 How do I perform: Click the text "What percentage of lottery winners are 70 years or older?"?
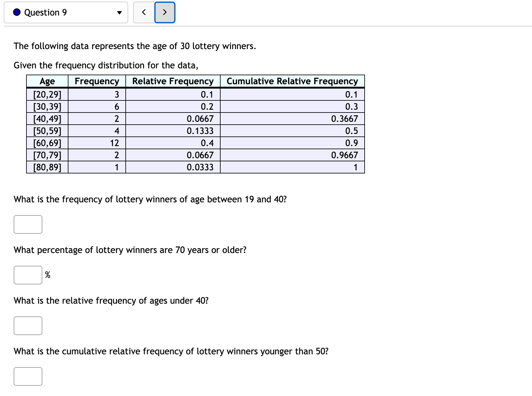coord(130,250)
